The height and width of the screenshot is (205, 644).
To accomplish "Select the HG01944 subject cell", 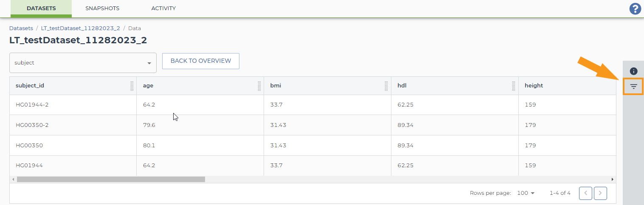I will [73, 166].
